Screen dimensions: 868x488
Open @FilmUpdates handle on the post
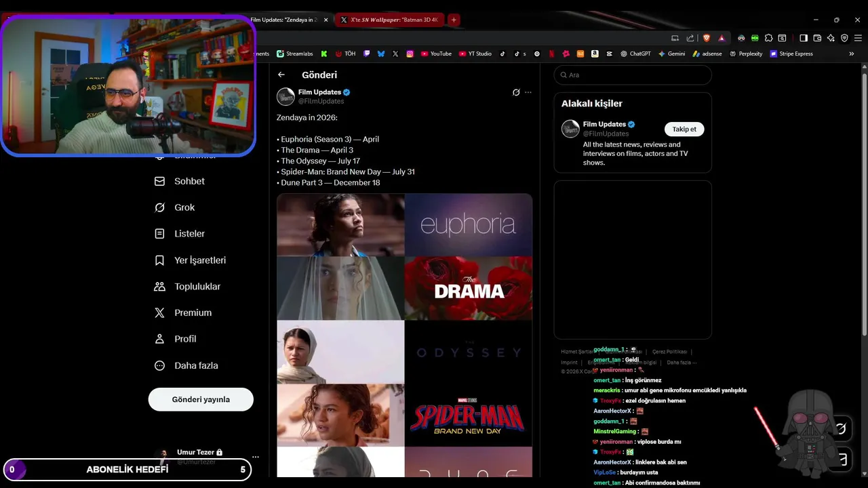(321, 101)
